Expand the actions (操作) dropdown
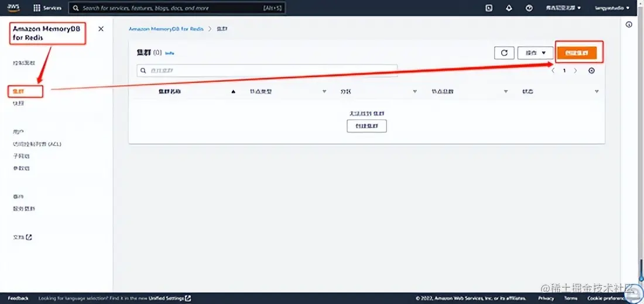Viewport: 644px width, 304px height. click(535, 53)
